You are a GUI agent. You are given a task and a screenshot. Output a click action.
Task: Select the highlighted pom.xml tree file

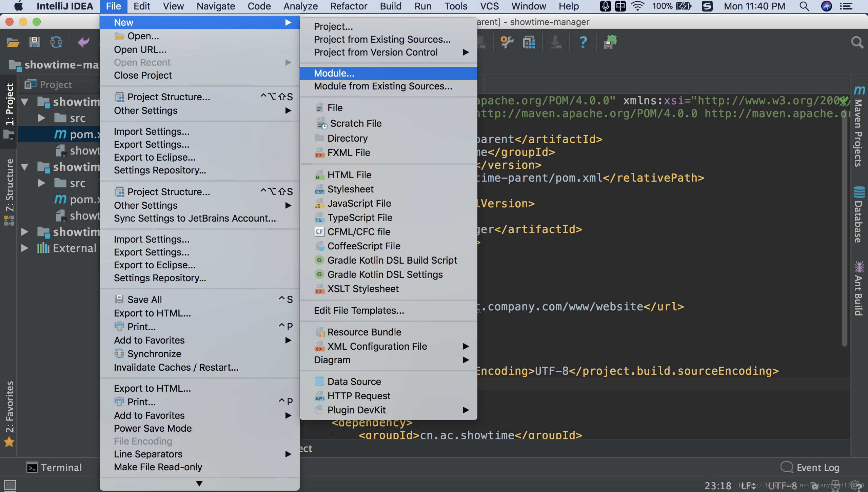point(58,134)
